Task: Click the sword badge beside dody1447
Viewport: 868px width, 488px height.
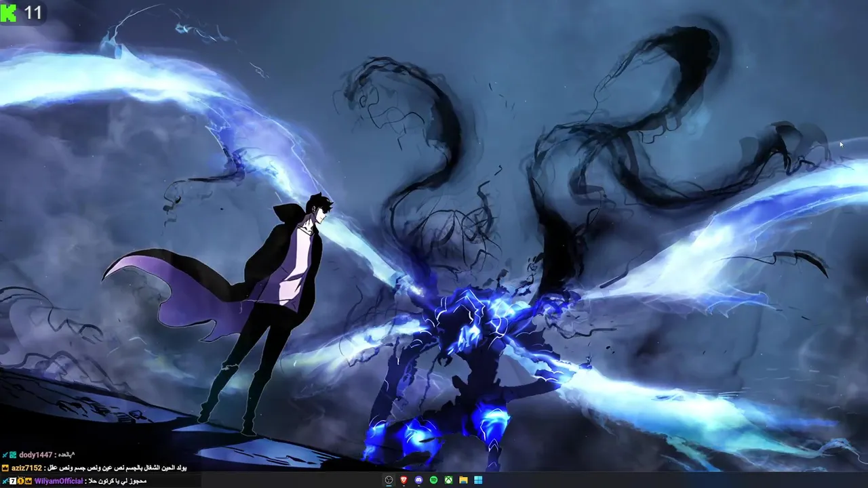Action: pos(5,455)
